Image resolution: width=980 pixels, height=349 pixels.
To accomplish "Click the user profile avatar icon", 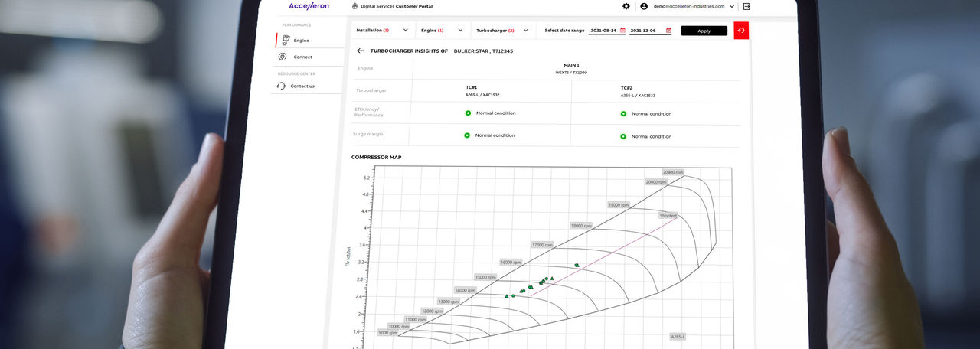I will [x=644, y=6].
